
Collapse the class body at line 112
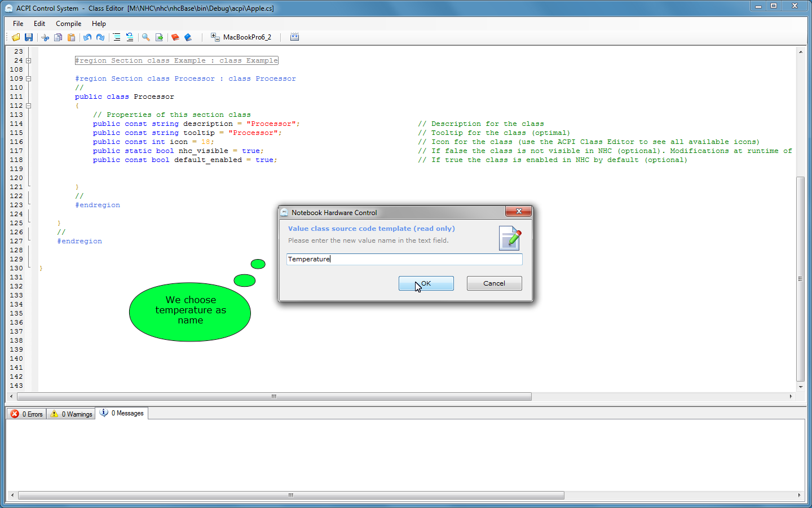tap(28, 106)
